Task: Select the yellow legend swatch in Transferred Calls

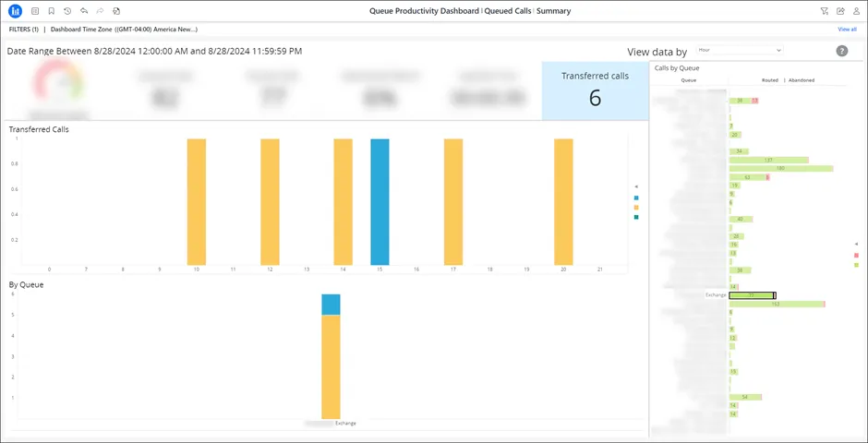Action: (x=636, y=208)
